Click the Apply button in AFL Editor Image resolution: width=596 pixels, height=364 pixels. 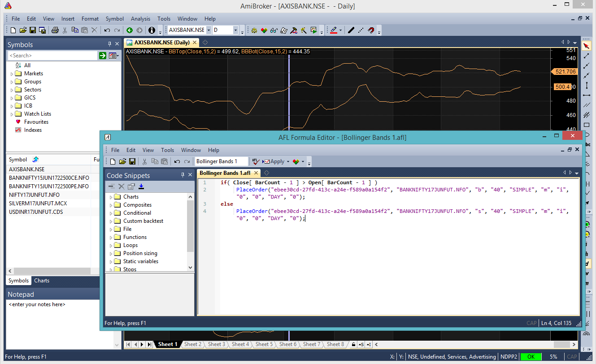point(274,161)
